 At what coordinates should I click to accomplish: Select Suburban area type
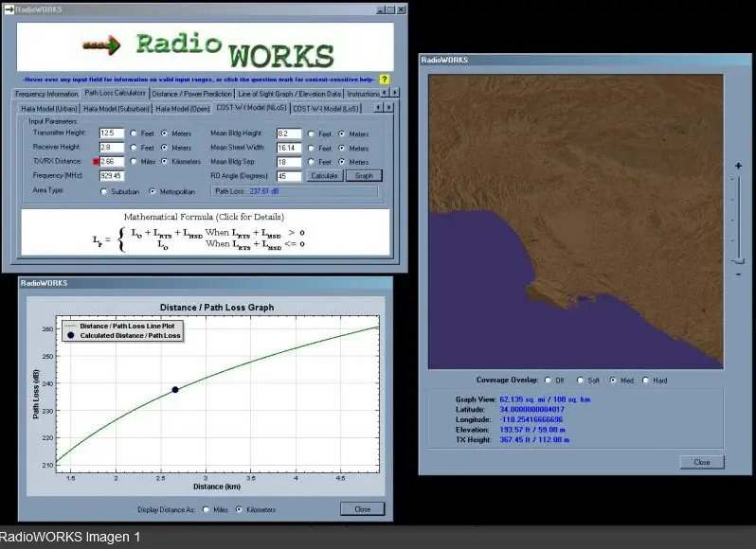pyautogui.click(x=104, y=191)
